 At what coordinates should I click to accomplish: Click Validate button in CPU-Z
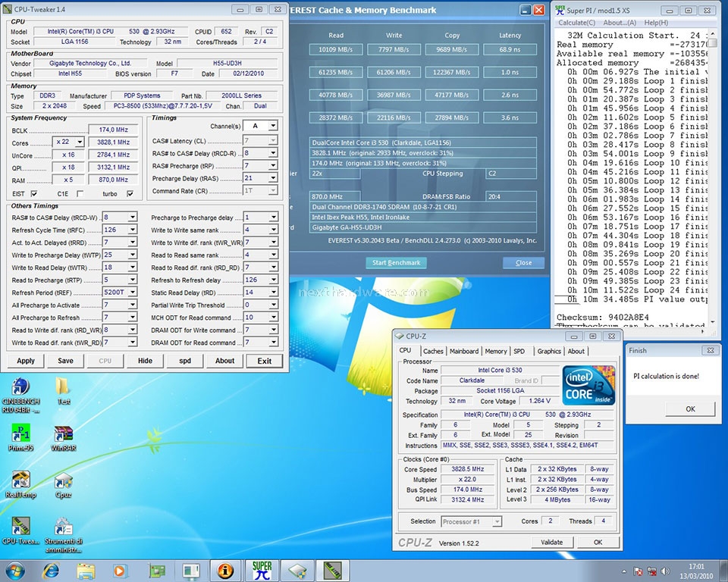tap(551, 542)
